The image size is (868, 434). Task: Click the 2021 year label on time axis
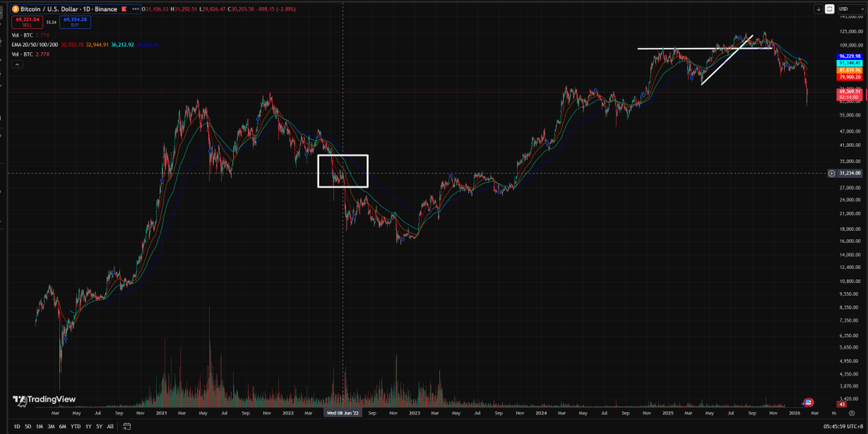tap(161, 412)
